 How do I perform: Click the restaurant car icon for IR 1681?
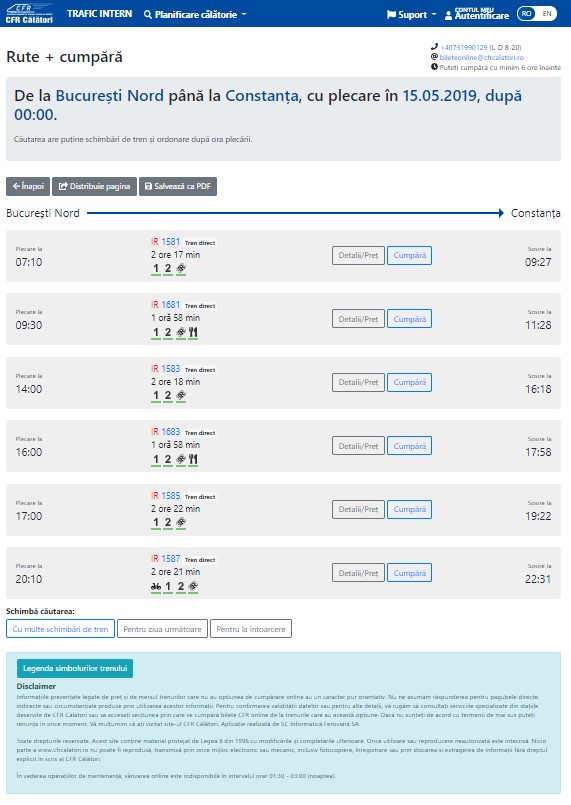click(193, 332)
